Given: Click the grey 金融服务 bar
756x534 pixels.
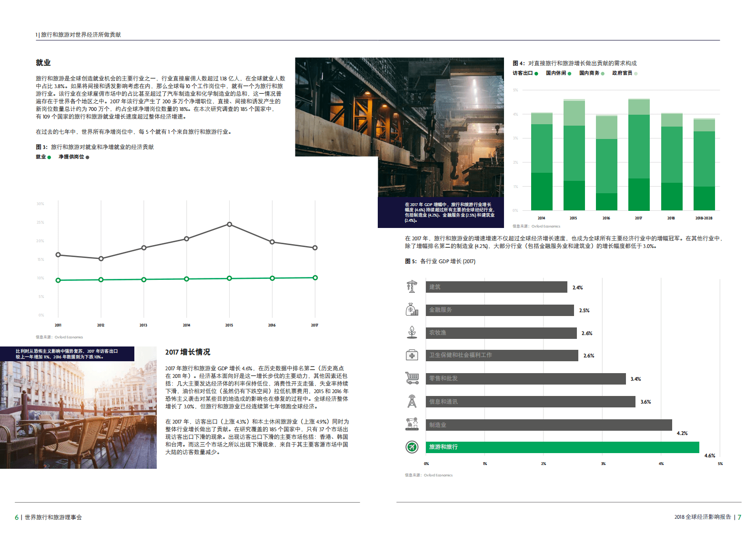Looking at the screenshot, I should (500, 310).
